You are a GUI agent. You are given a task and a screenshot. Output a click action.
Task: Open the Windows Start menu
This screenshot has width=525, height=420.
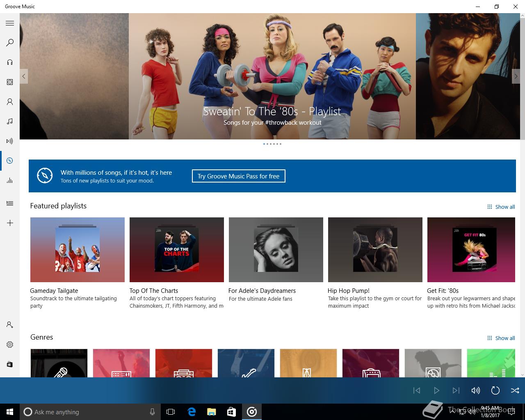point(10,412)
